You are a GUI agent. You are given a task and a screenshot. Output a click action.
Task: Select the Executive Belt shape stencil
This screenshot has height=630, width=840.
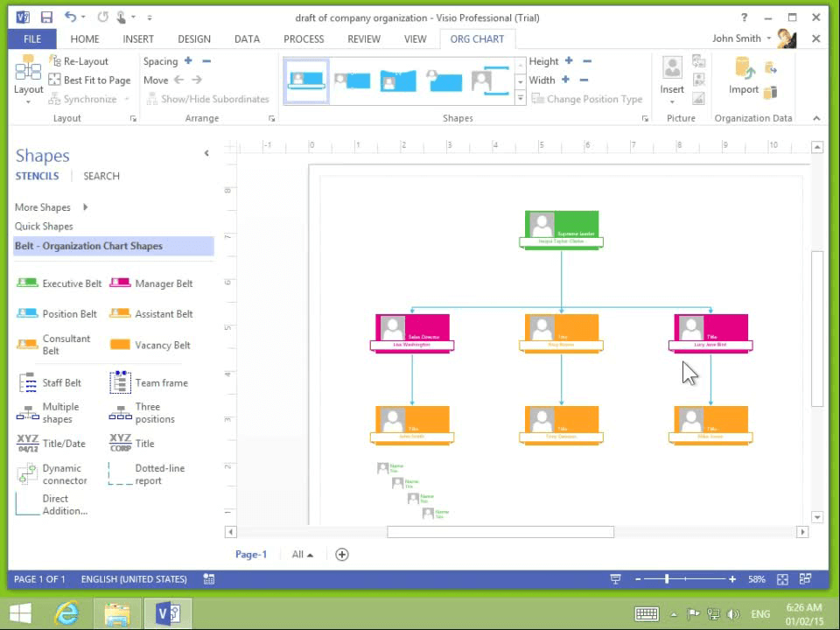coord(61,283)
